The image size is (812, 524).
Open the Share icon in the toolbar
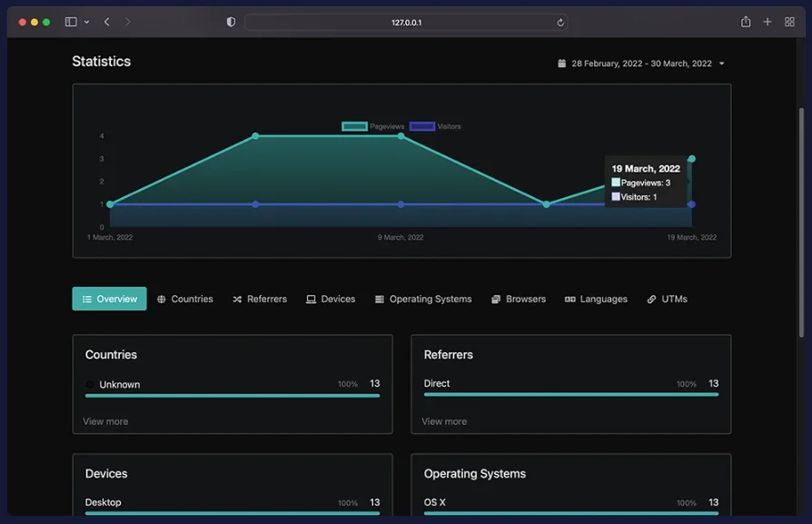(x=745, y=22)
